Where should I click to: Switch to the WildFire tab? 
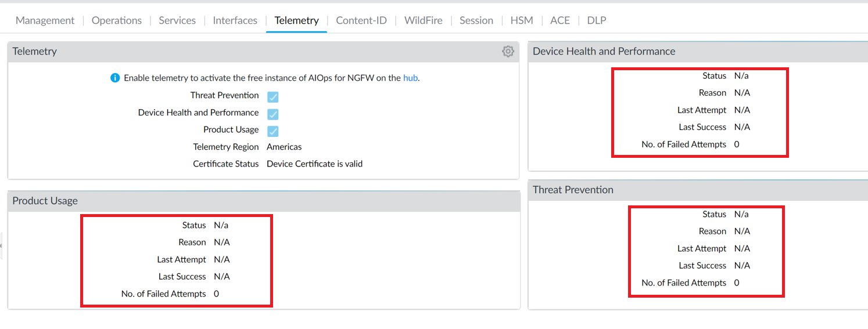tap(423, 20)
